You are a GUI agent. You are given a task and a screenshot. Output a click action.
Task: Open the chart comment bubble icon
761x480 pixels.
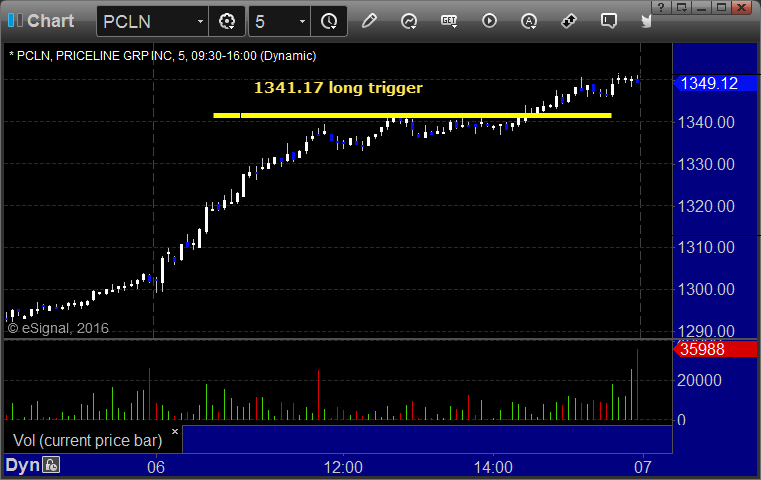[x=609, y=21]
